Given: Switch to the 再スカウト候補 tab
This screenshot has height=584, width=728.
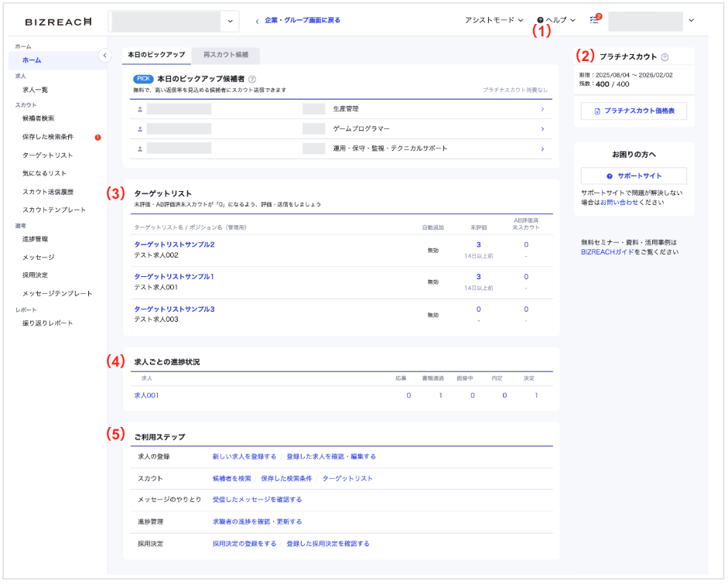Looking at the screenshot, I should pyautogui.click(x=226, y=55).
